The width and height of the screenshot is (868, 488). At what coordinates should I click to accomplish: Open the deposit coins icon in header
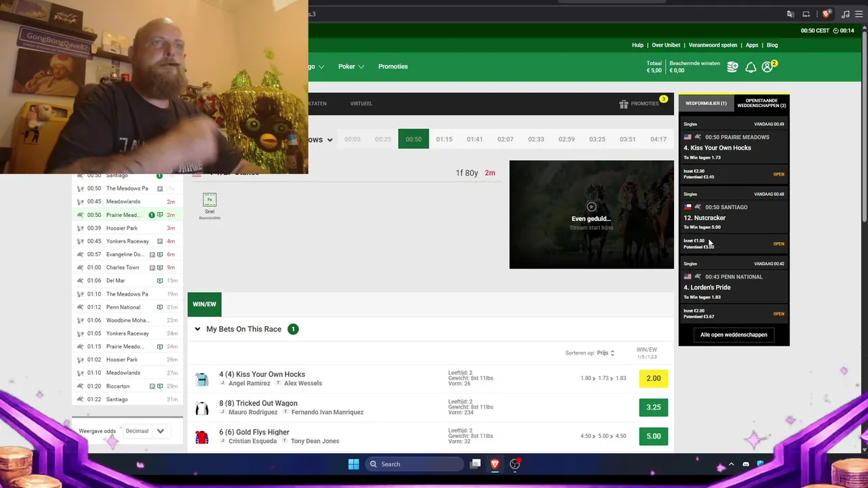pyautogui.click(x=732, y=66)
